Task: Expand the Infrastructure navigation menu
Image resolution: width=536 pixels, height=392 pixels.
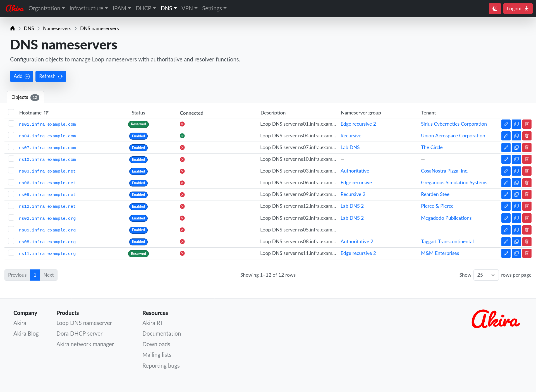Action: point(88,8)
